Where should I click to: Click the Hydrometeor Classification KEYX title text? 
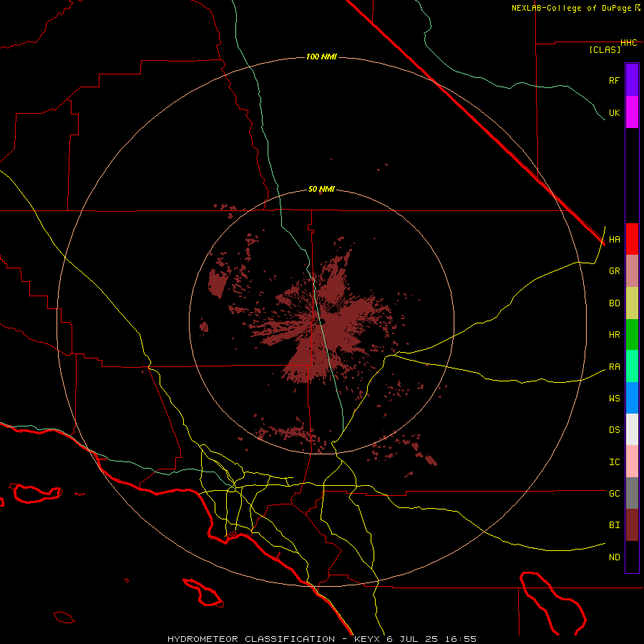coord(321,639)
